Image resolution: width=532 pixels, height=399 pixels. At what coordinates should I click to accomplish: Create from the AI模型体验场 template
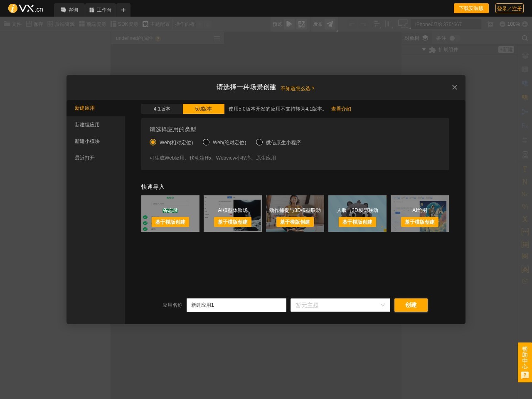[x=233, y=222]
